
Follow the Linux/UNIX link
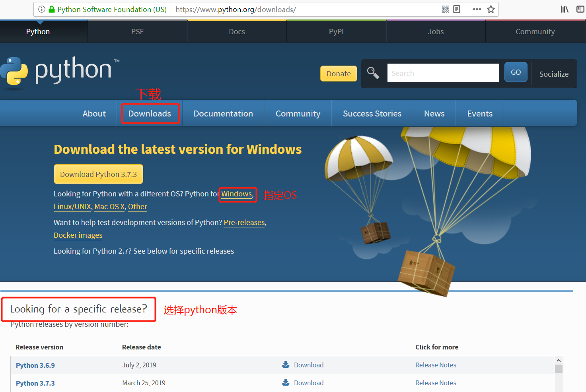(72, 207)
